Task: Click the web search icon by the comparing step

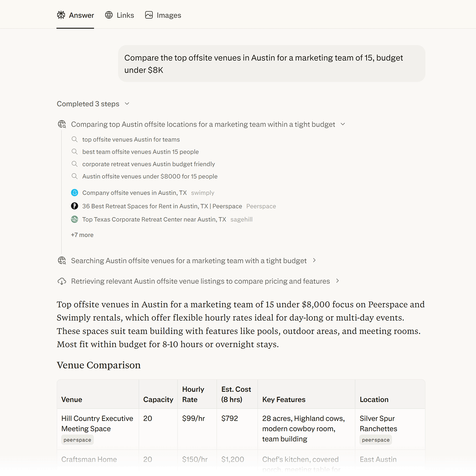Action: [x=62, y=124]
